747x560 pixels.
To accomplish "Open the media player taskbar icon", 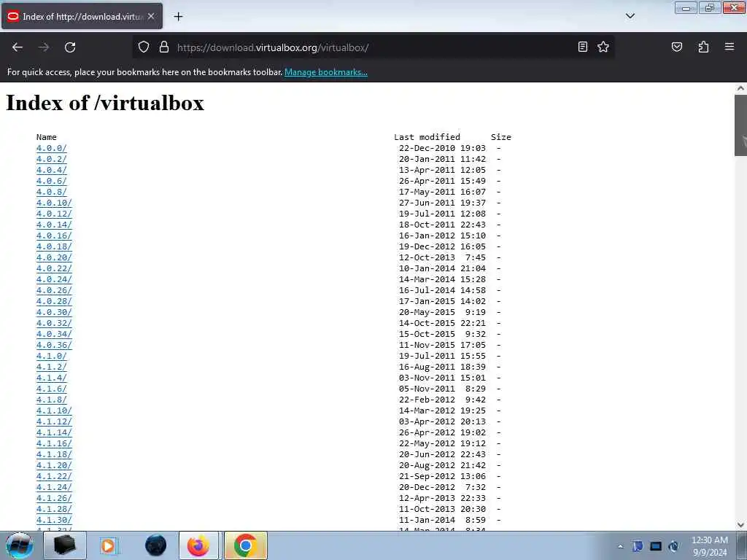I will point(109,545).
